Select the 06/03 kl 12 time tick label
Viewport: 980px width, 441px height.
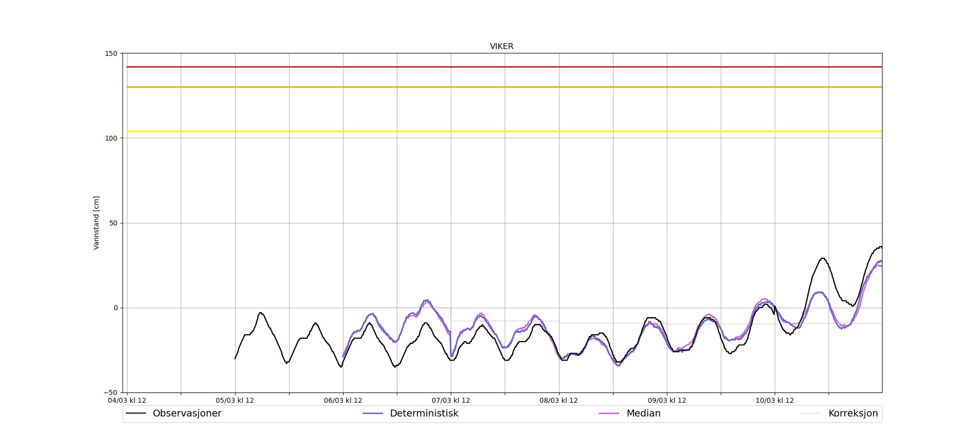click(343, 400)
